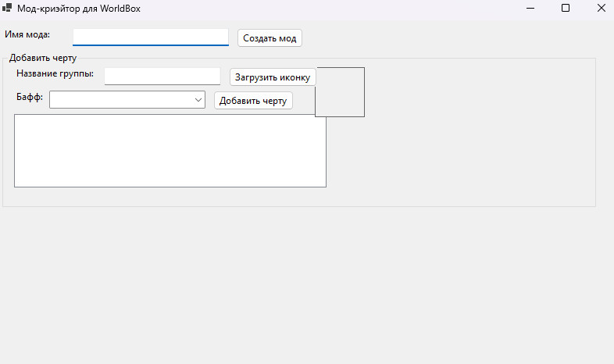Image resolution: width=614 pixels, height=364 pixels.
Task: Maximize the Мод-криэйтор window
Action: point(566,8)
